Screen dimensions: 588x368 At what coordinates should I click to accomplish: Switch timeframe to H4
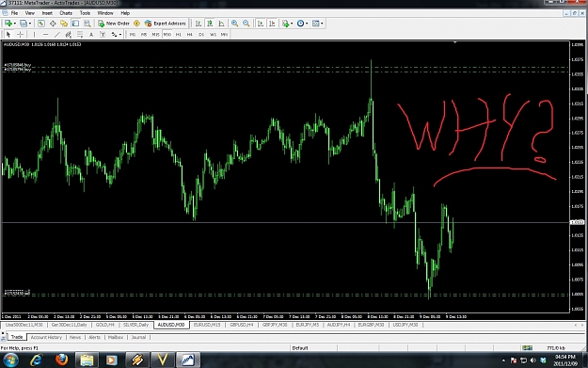(190, 35)
